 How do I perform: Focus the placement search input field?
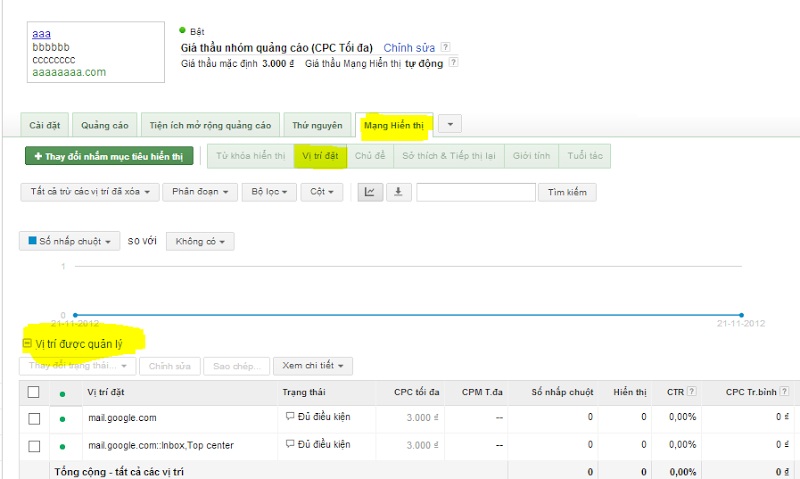[476, 192]
